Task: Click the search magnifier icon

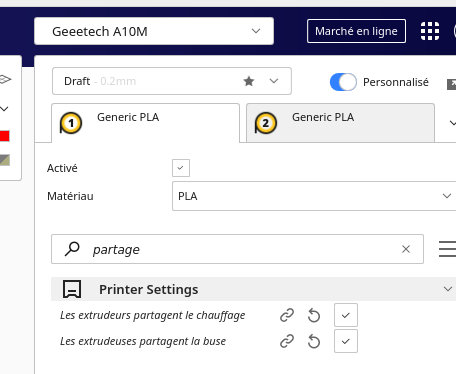Action: [72, 249]
